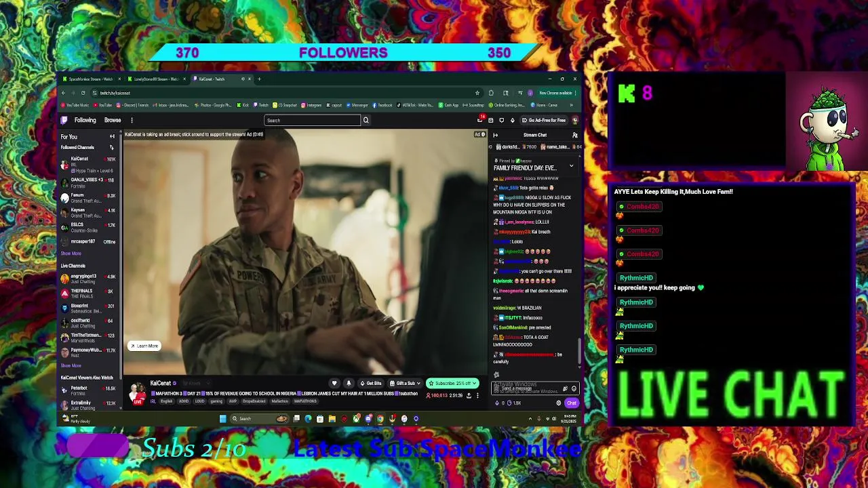Open the Kick bookmark in bookmarks bar

pyautogui.click(x=243, y=105)
